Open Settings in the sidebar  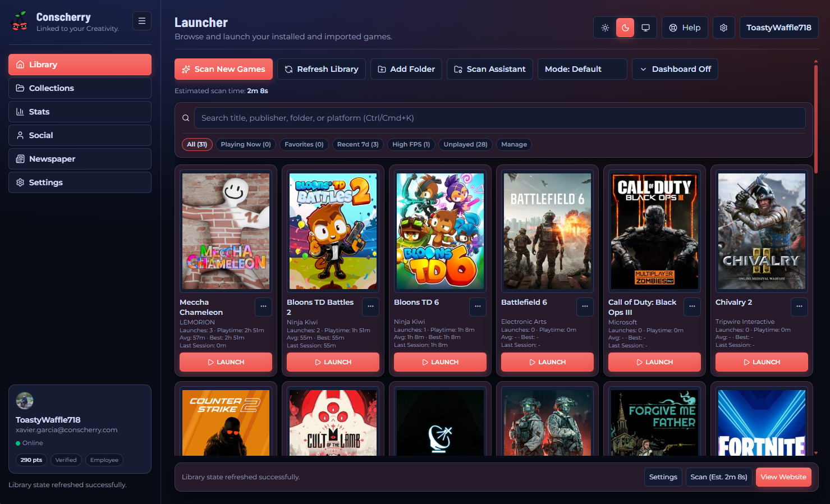[x=80, y=182]
